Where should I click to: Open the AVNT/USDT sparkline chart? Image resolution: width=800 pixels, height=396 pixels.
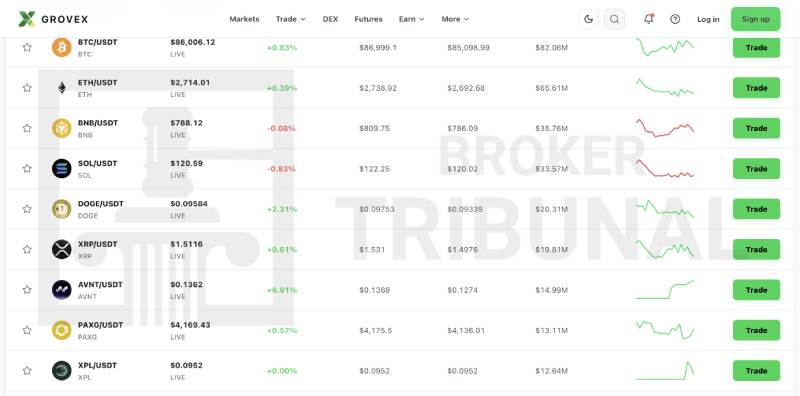[x=665, y=290]
